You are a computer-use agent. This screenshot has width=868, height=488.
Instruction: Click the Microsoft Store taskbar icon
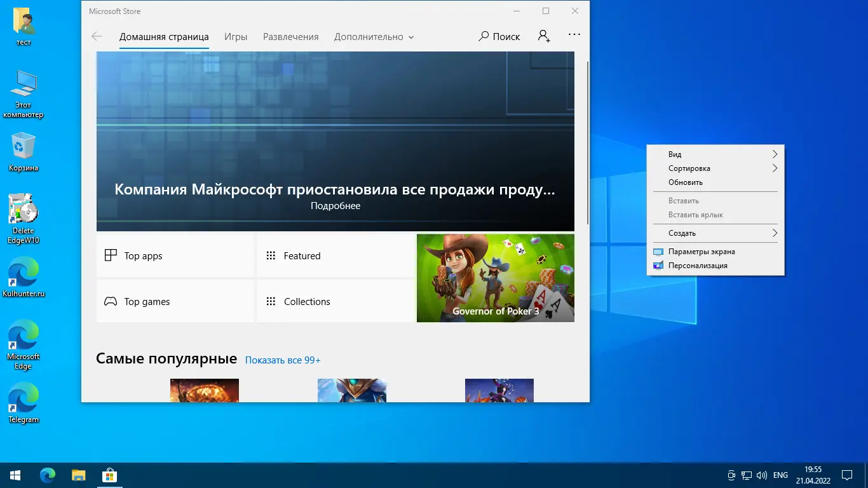(109, 475)
